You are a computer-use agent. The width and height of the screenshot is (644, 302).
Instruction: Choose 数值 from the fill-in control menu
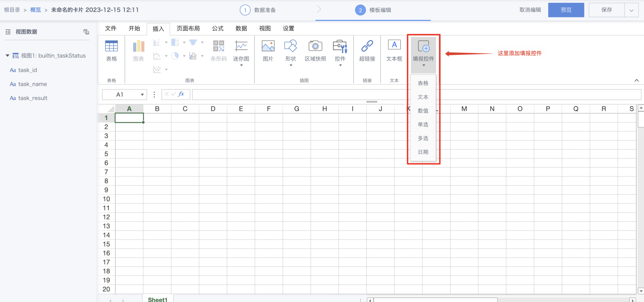click(423, 111)
